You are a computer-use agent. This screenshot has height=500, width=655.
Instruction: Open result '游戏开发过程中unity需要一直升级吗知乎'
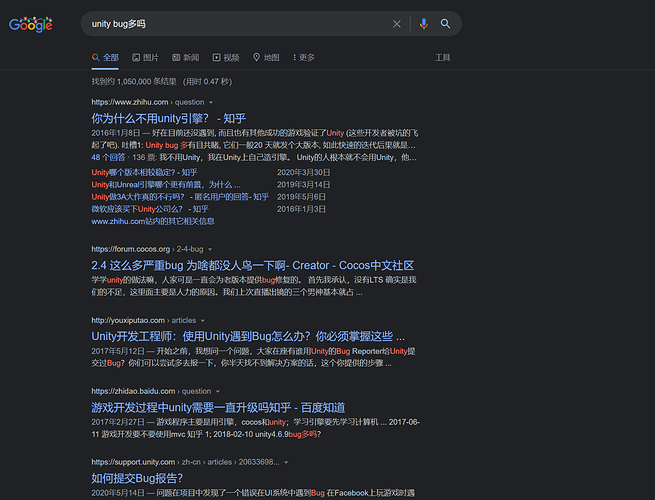tap(218, 407)
